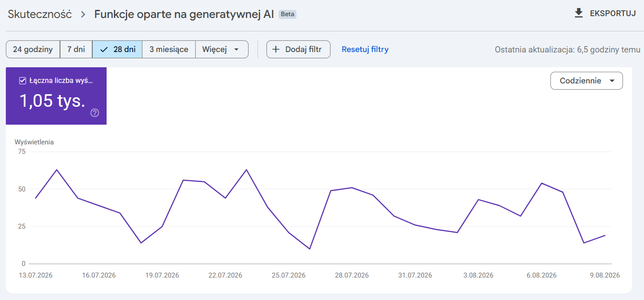Toggle the Łączna liczba wyświetleń checkbox
The height and width of the screenshot is (300, 644).
point(23,81)
